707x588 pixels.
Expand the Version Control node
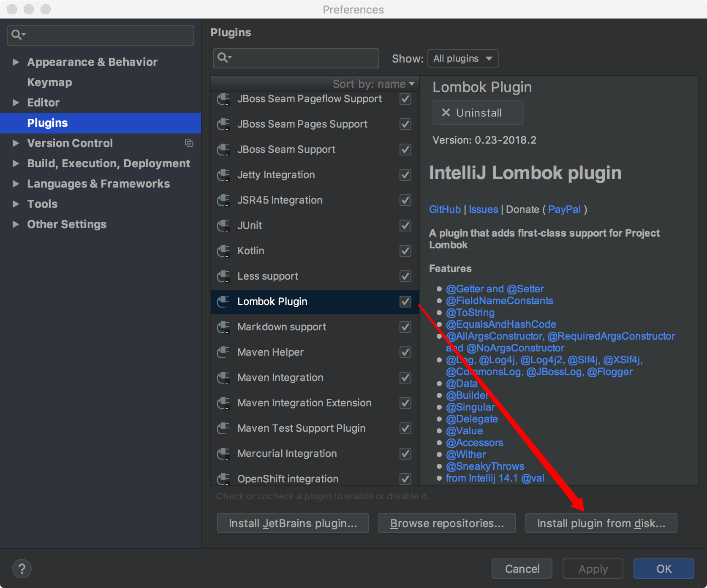16,143
